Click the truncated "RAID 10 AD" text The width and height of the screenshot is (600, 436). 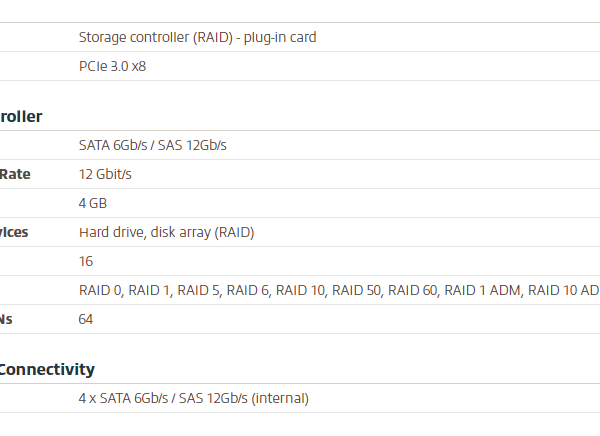pyautogui.click(x=563, y=290)
